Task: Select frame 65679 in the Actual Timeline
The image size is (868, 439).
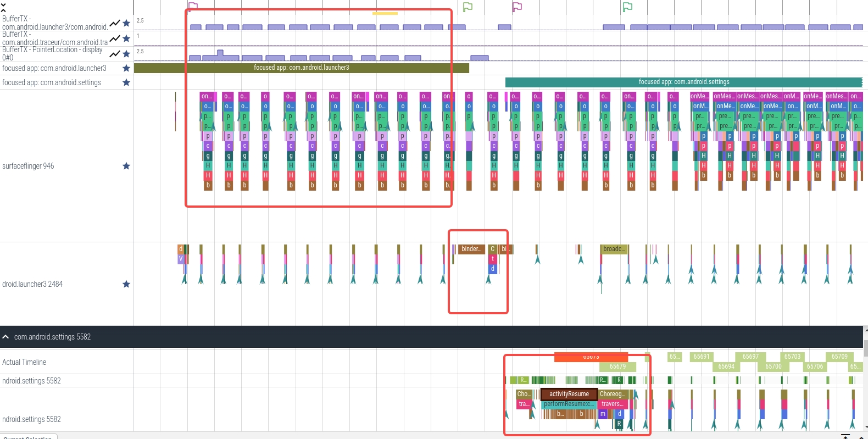Action: pos(617,366)
